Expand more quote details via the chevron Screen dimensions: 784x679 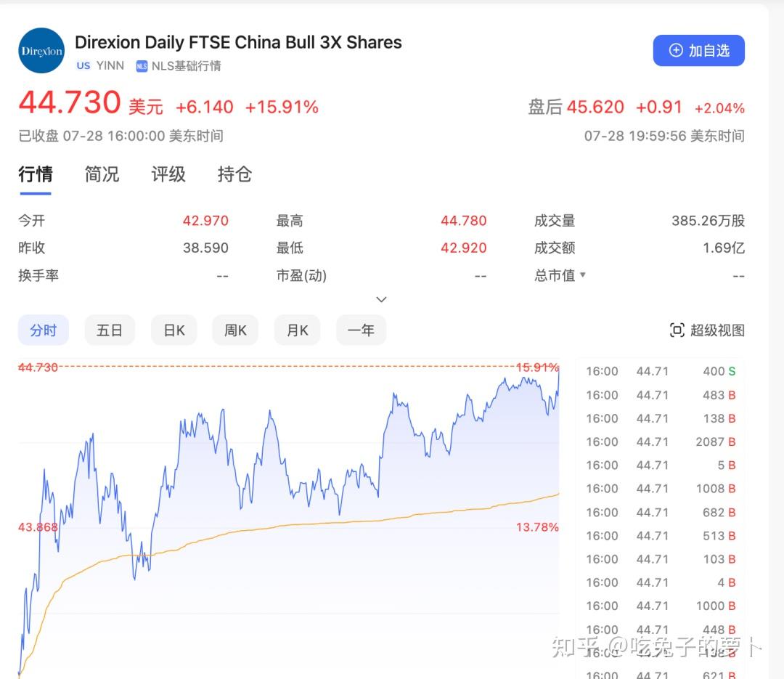pyautogui.click(x=381, y=299)
